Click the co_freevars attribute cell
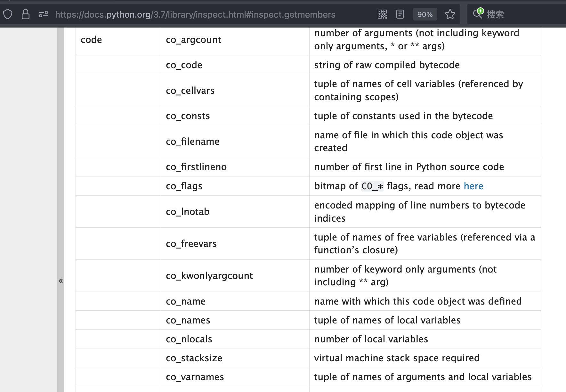The image size is (566, 392). [235, 243]
